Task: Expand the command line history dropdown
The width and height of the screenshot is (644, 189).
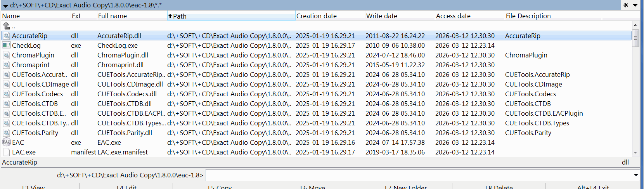Action: point(636,175)
